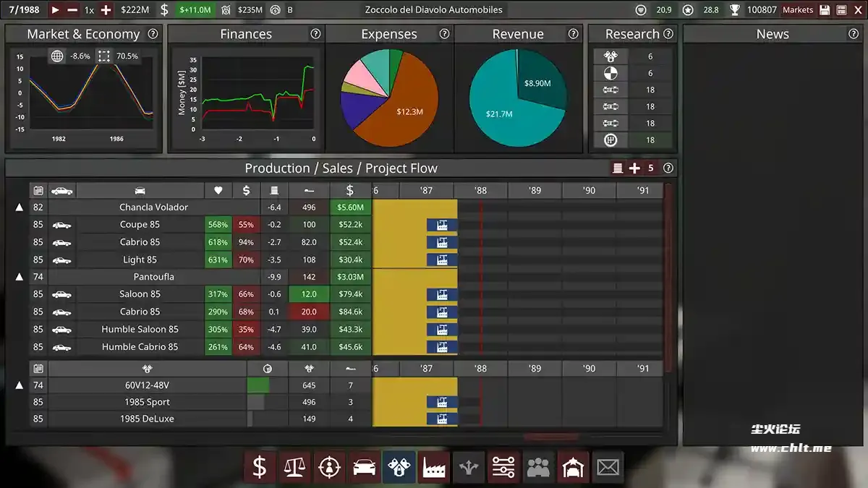This screenshot has width=868, height=488.
Task: Click the factory icon in the bottom toolbar
Action: [x=434, y=468]
